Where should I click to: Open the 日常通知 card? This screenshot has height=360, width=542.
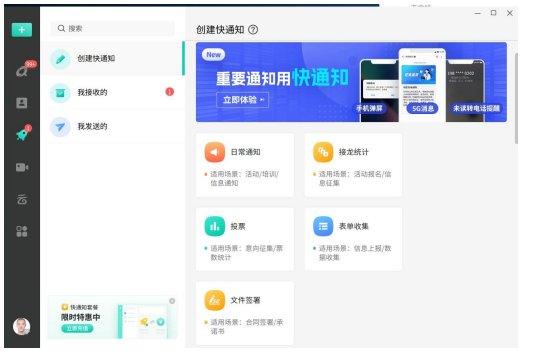(245, 165)
